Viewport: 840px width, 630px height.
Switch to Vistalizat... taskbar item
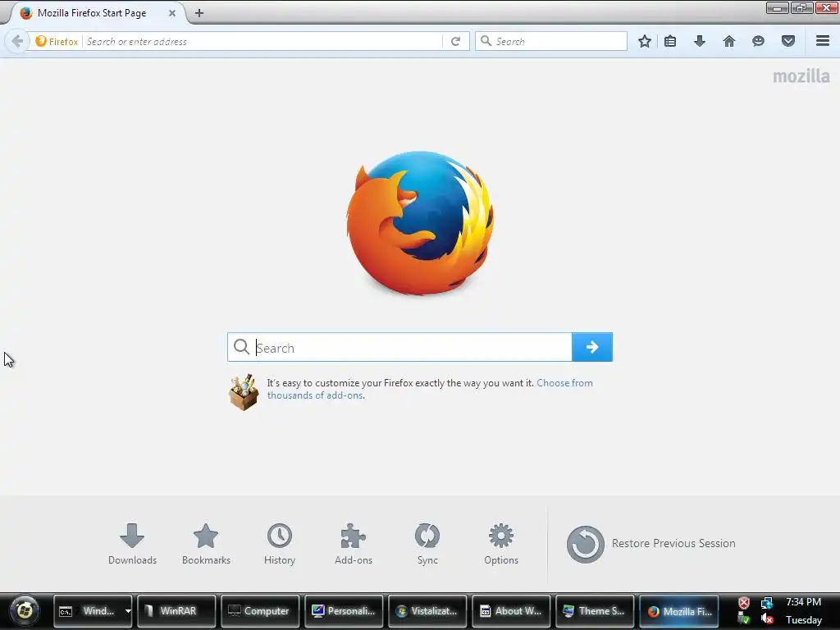click(427, 610)
